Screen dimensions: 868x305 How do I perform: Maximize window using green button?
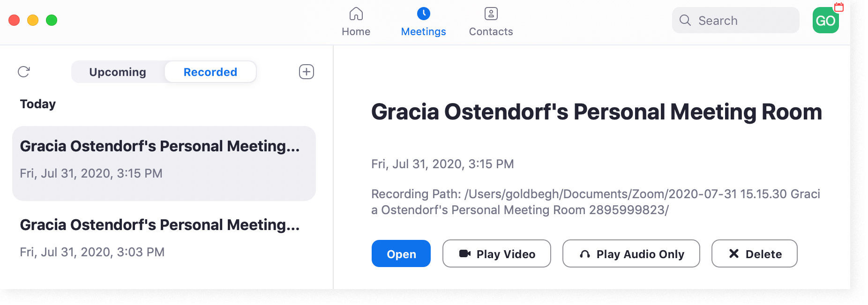coord(52,20)
